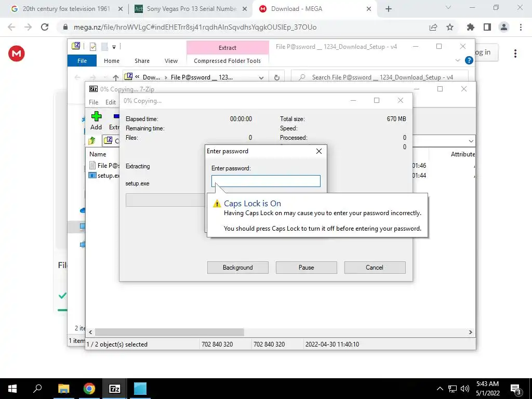Switch to Chrome in the taskbar

89,389
